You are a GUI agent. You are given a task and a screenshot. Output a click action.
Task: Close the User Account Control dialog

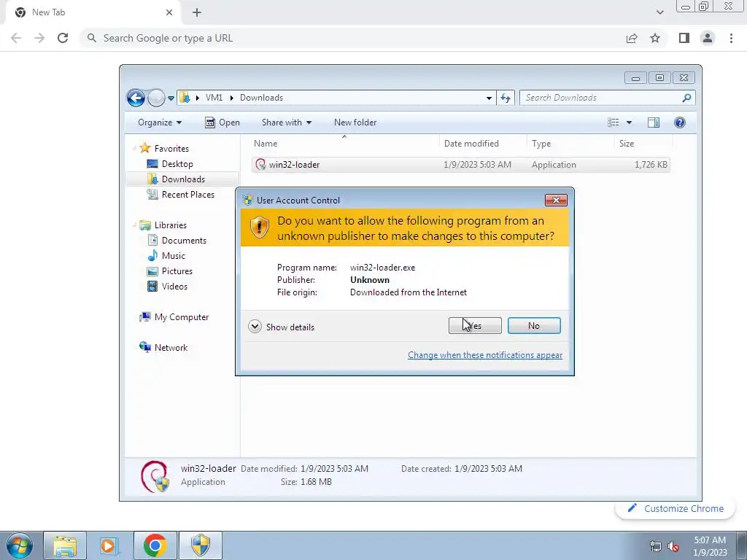click(x=556, y=200)
